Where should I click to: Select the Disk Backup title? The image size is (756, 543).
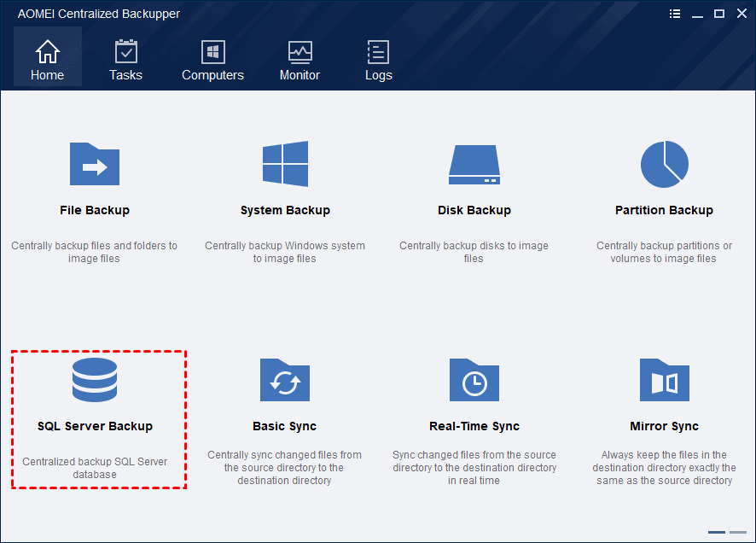coord(474,210)
